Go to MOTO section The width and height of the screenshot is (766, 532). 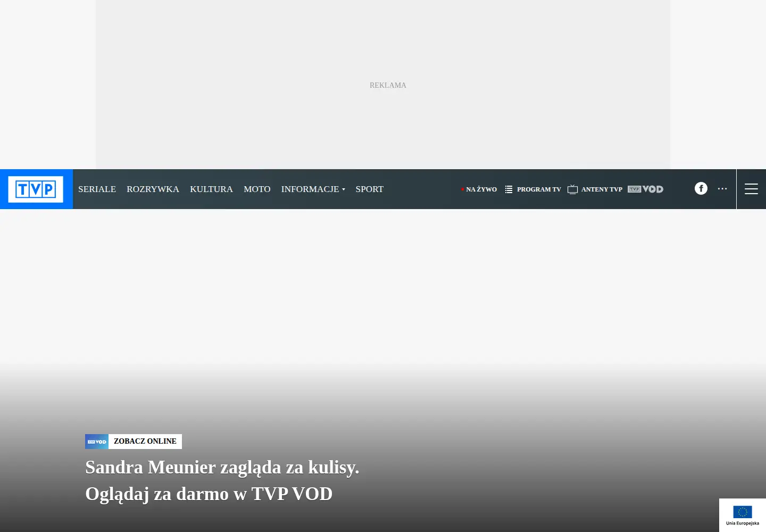coord(257,189)
